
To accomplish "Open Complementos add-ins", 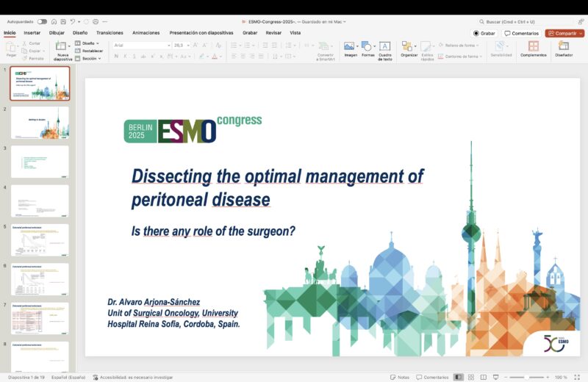I will coord(533,49).
